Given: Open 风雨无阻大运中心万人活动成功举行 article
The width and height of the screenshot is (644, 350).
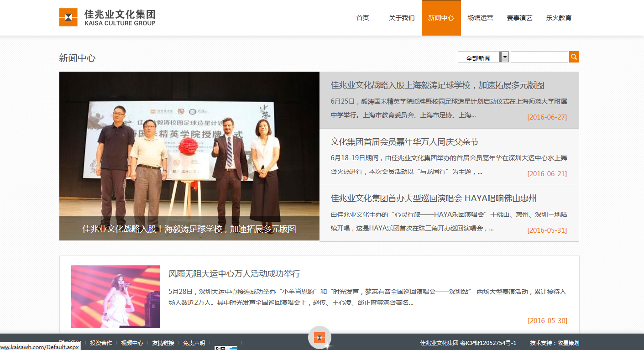Looking at the screenshot, I should tap(234, 274).
